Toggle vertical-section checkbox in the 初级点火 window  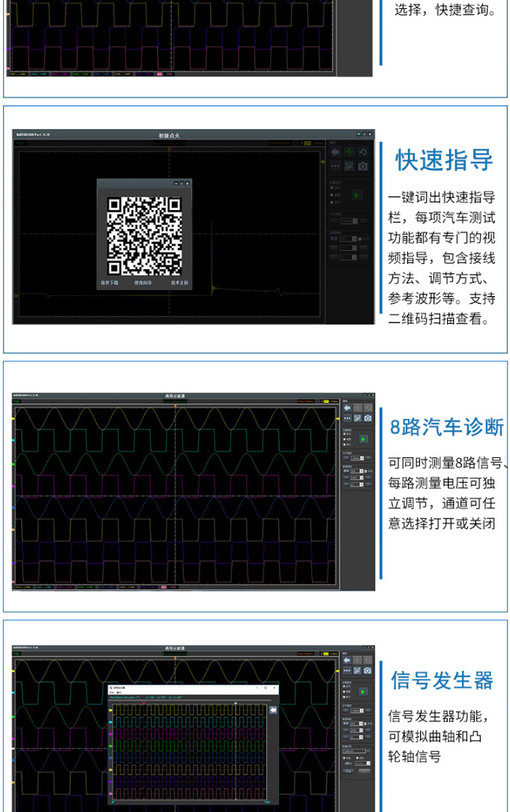click(360, 238)
